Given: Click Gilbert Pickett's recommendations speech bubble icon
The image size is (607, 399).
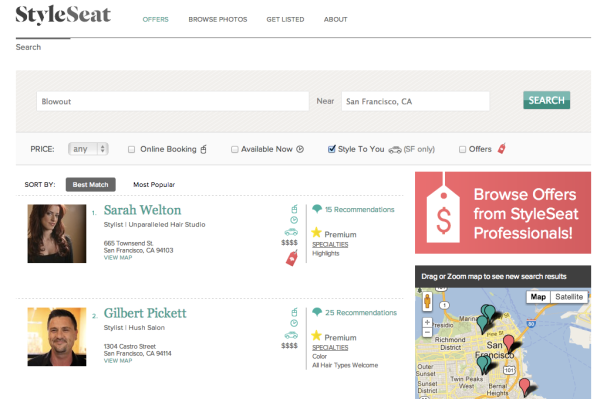Looking at the screenshot, I should tap(317, 312).
